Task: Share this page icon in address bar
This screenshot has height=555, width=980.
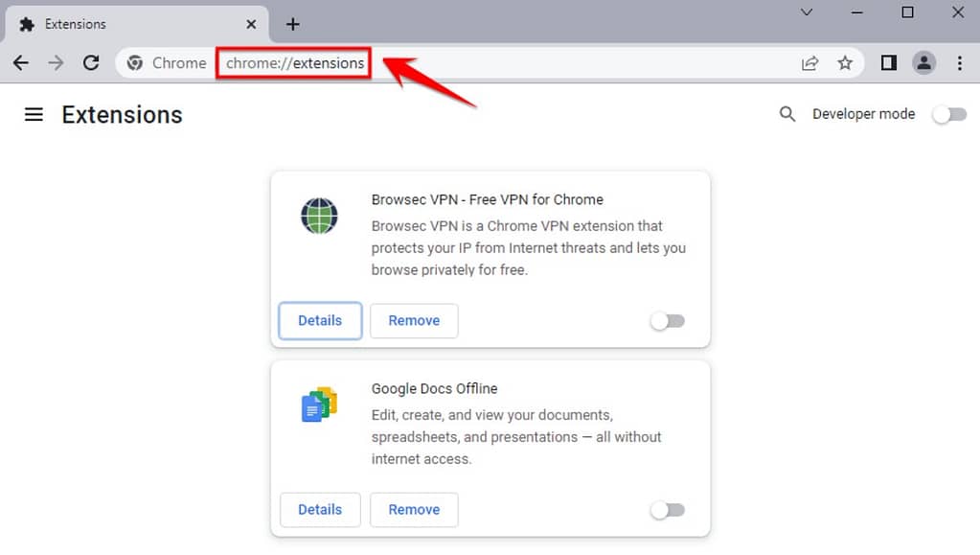Action: click(x=810, y=62)
